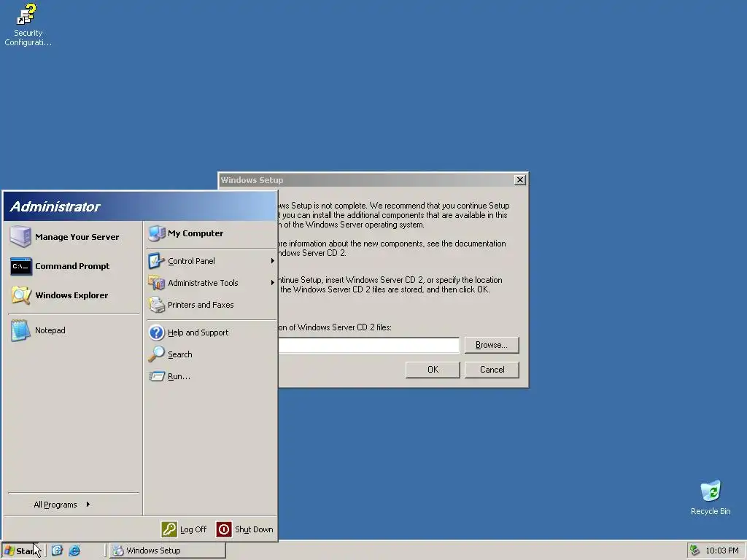Expand the All Programs arrow
The image size is (747, 560).
[88, 505]
